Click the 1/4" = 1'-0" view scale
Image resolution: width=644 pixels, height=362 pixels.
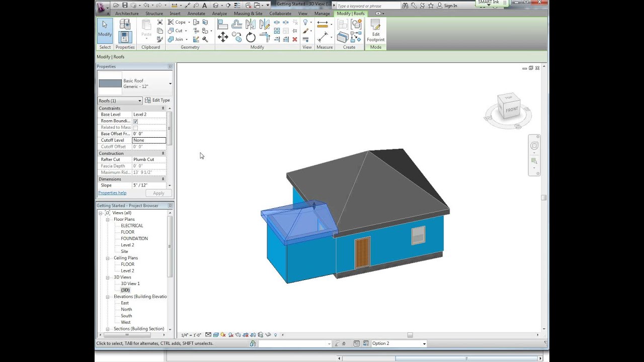pyautogui.click(x=191, y=335)
